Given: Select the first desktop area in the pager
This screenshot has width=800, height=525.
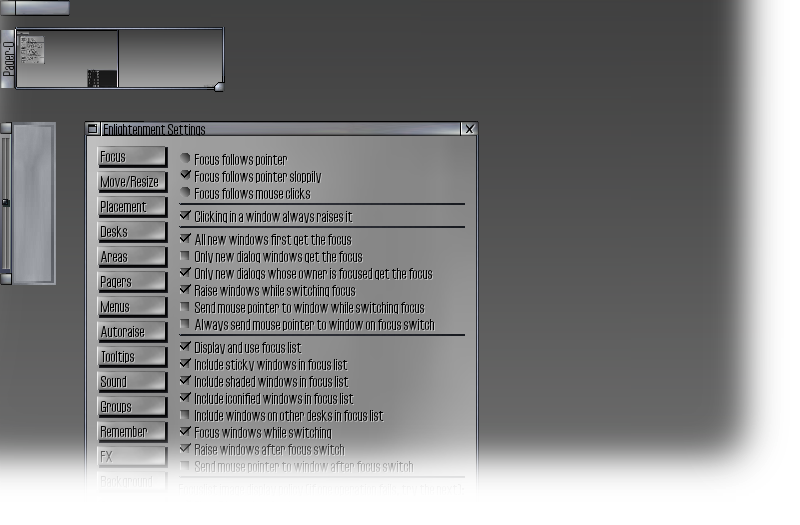Looking at the screenshot, I should tap(67, 58).
